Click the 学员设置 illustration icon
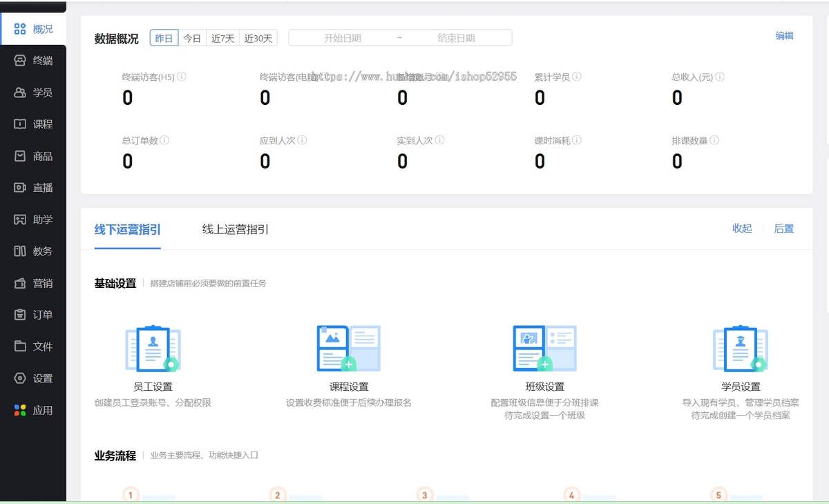This screenshot has width=829, height=504. click(x=741, y=349)
